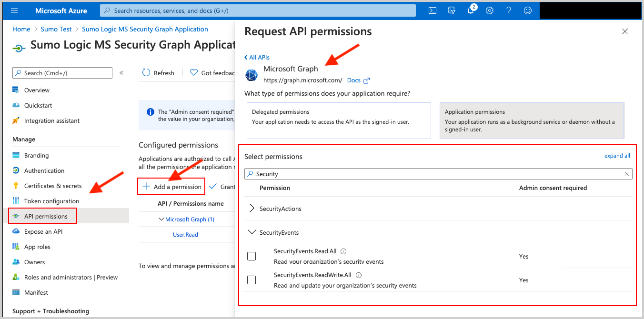Send feedback via the smiley icon
This screenshot has height=319, width=644.
pyautogui.click(x=528, y=10)
